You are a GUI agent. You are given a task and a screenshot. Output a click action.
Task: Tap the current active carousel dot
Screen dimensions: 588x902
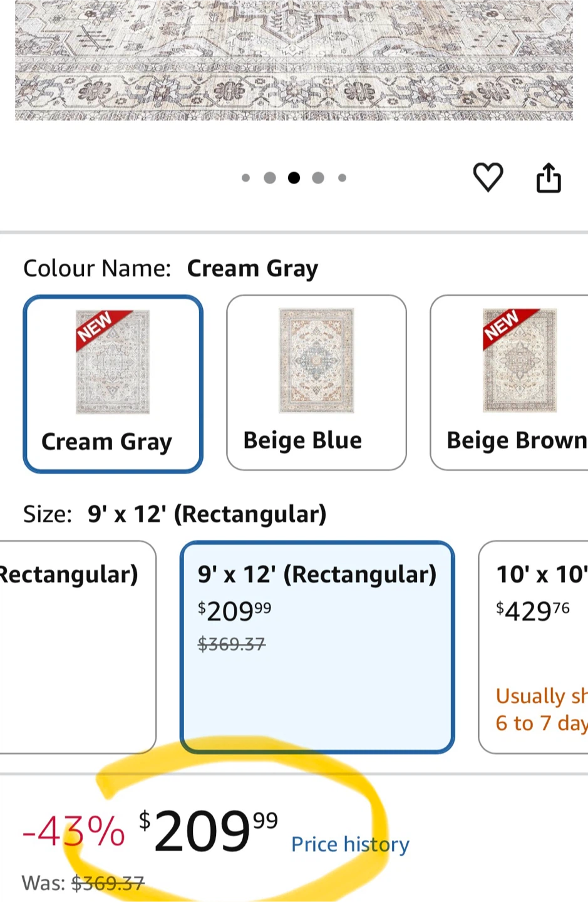pyautogui.click(x=294, y=178)
